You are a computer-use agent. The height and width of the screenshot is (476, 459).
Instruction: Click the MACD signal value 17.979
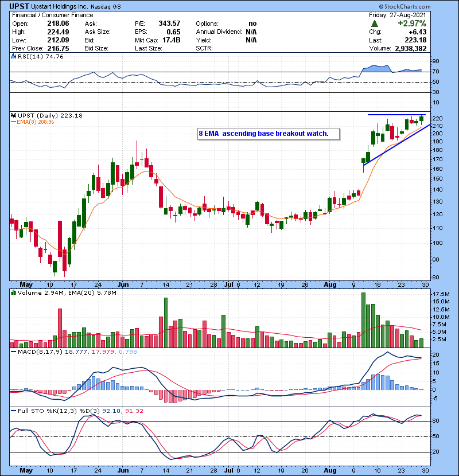point(103,352)
